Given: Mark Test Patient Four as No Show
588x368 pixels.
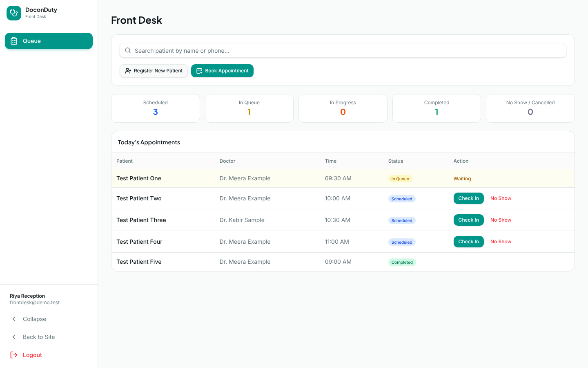Looking at the screenshot, I should pos(501,242).
